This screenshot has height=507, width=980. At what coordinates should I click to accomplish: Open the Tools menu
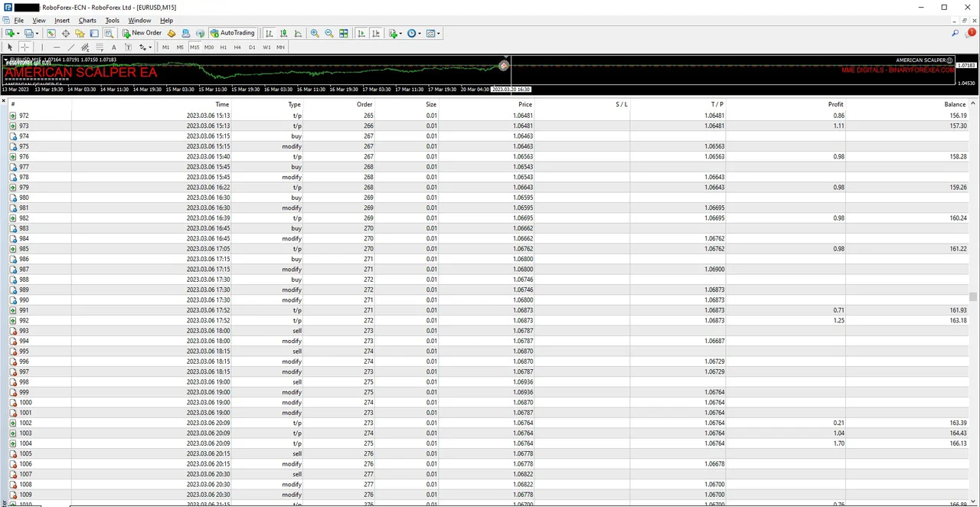point(113,21)
